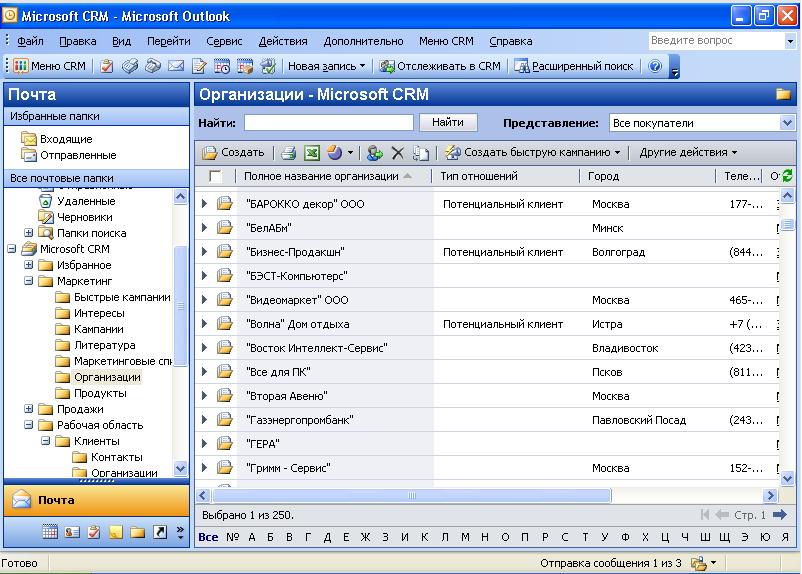
Task: Open the Правка menu
Action: point(78,41)
